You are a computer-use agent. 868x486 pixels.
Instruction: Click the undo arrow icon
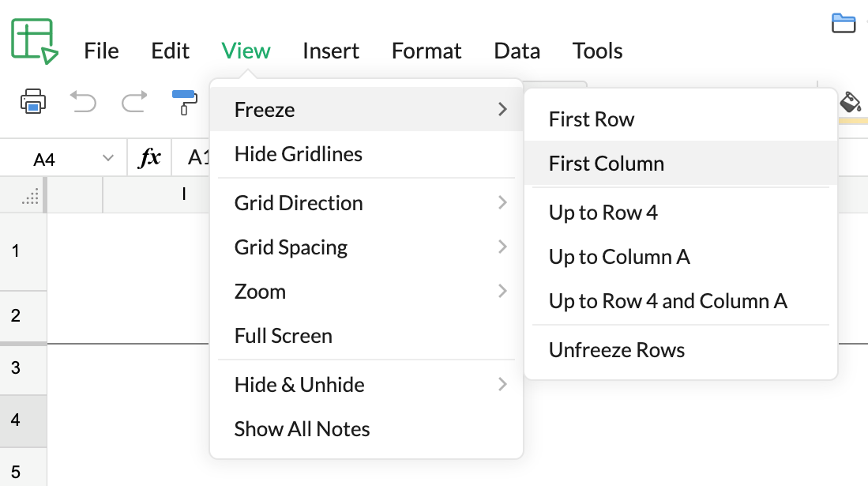(x=83, y=101)
